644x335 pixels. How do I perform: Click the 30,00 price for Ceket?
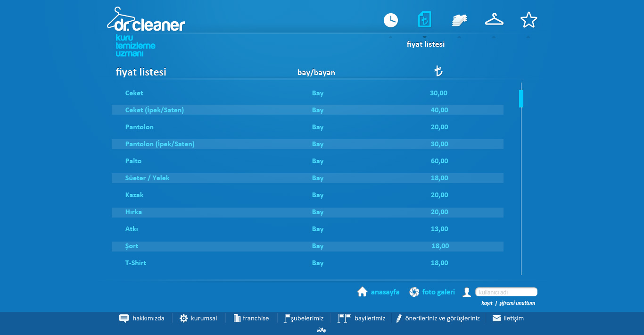coord(438,93)
